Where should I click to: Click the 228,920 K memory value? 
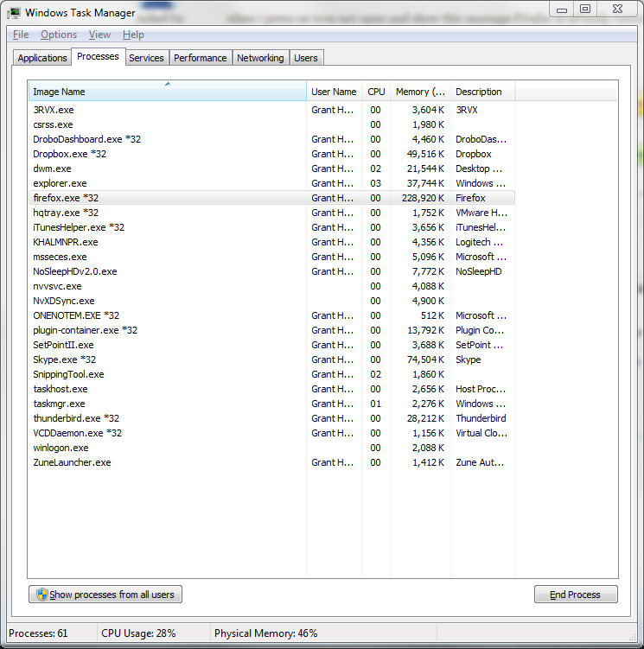(423, 198)
